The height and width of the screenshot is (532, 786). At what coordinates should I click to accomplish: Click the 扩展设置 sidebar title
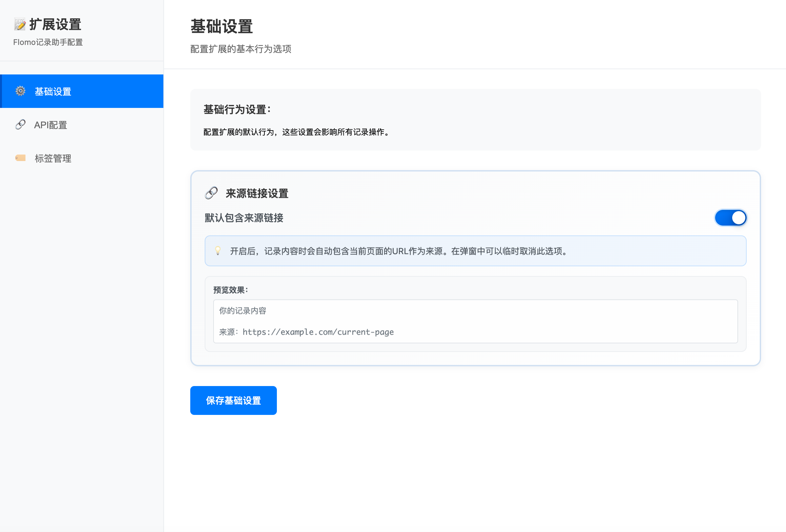click(55, 24)
